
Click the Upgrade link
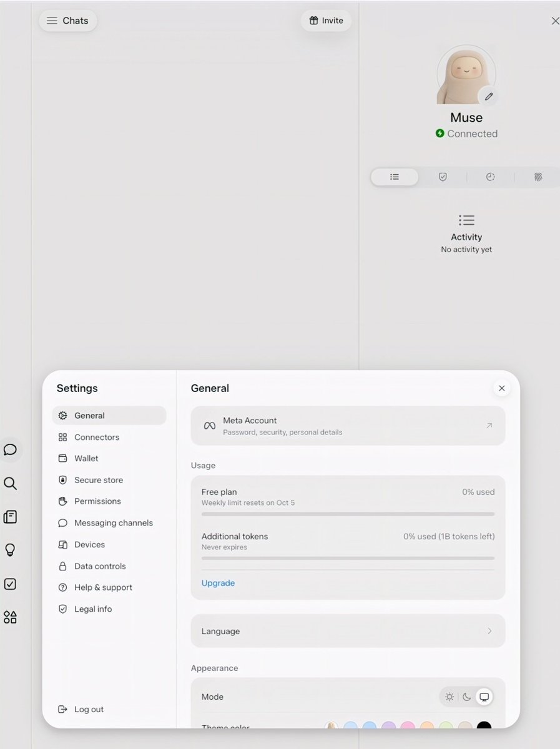pos(218,583)
